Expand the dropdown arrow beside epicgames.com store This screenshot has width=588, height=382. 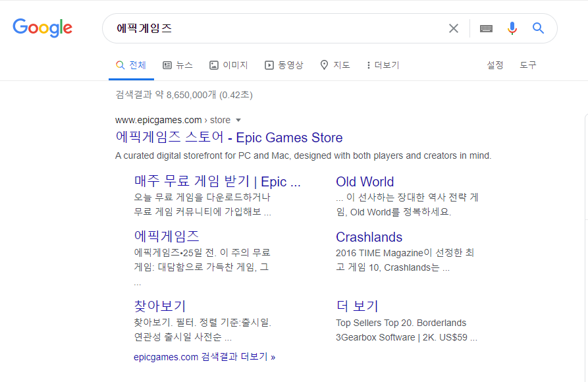238,120
